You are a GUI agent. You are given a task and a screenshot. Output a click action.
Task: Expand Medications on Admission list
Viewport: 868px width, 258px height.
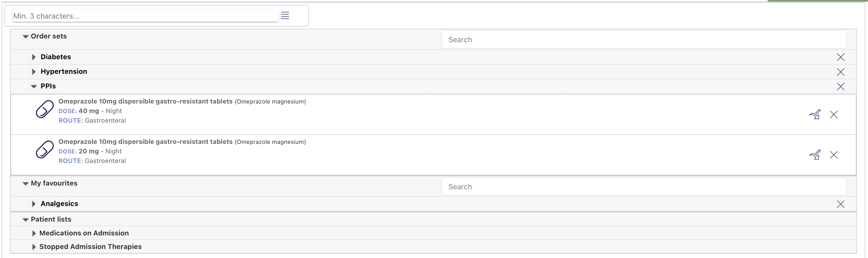[34, 233]
